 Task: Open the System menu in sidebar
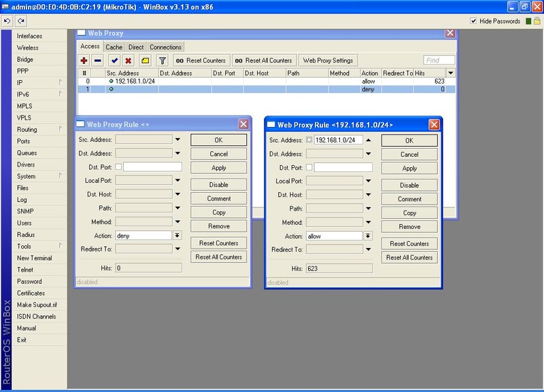[x=39, y=176]
